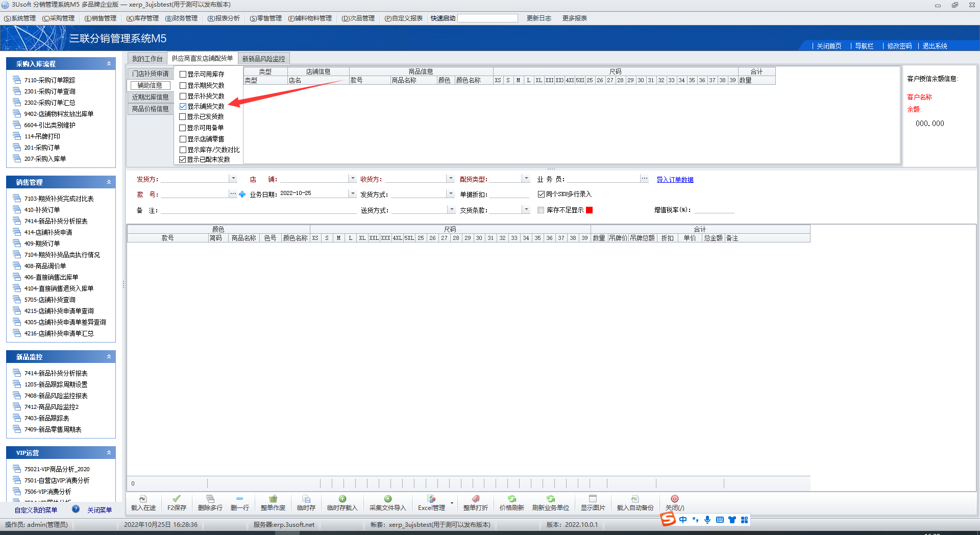Open the 店铺 dropdown
Screen dimensions: 980x535
point(352,178)
